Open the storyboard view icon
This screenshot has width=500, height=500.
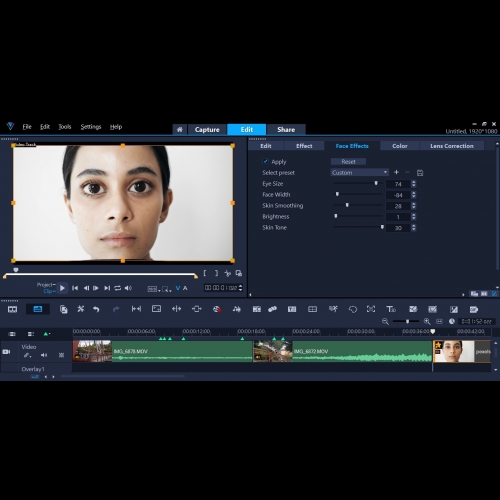[x=12, y=309]
